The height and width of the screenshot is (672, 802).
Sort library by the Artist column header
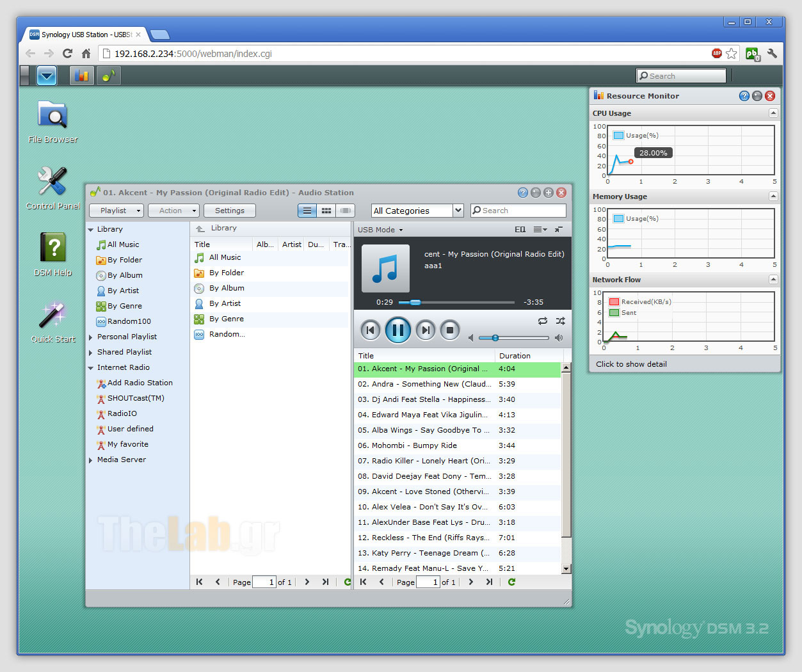pyautogui.click(x=291, y=244)
